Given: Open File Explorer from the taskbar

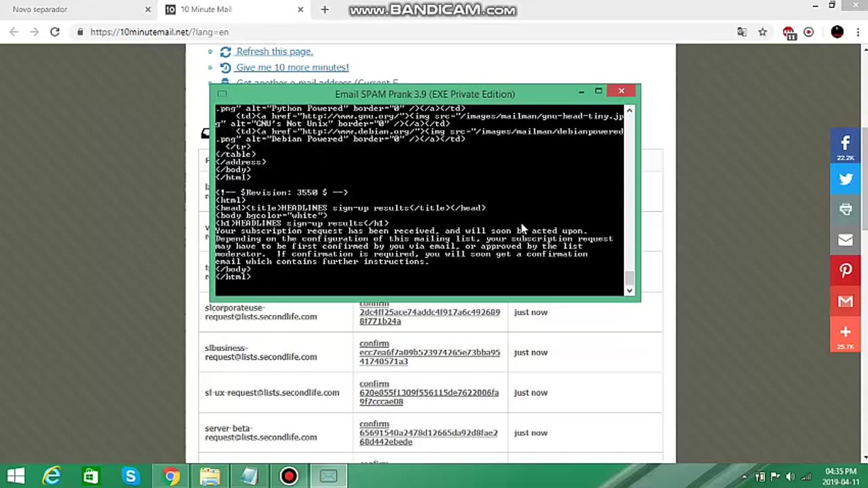Looking at the screenshot, I should pyautogui.click(x=210, y=476).
